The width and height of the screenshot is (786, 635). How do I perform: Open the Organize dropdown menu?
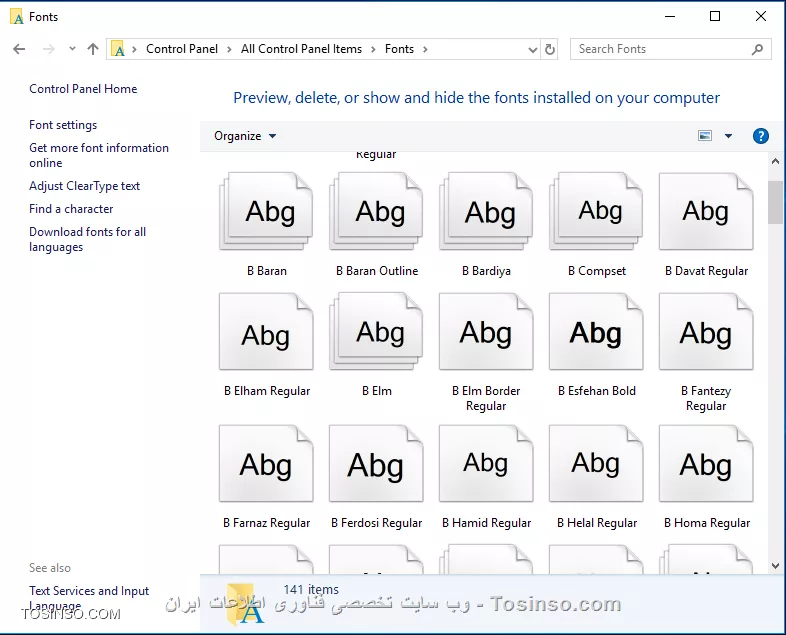click(245, 136)
